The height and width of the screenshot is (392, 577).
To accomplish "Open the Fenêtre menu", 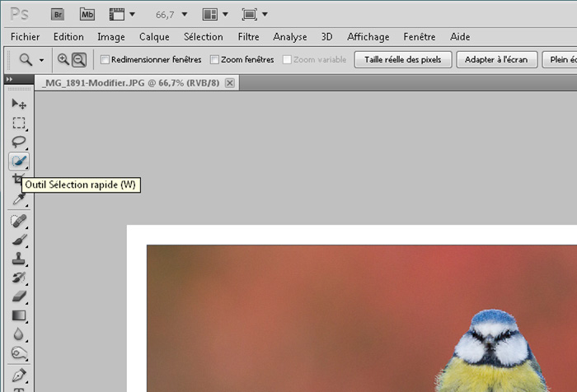I will pyautogui.click(x=419, y=37).
